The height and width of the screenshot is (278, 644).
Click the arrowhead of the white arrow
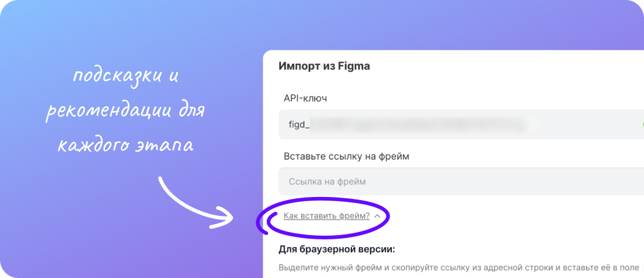222,217
